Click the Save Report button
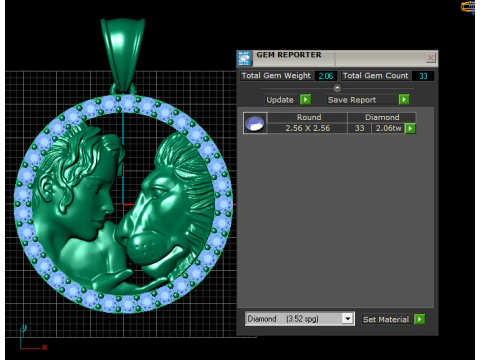 [x=362, y=100]
